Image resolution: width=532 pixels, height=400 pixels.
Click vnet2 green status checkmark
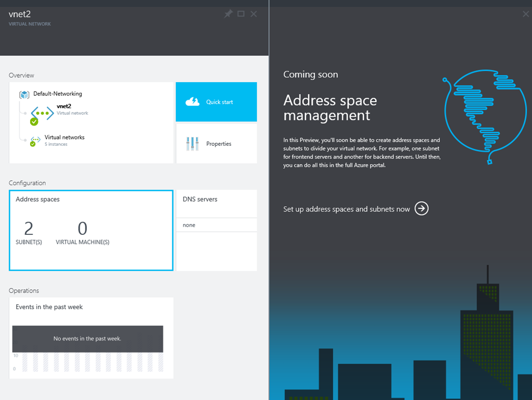34,121
